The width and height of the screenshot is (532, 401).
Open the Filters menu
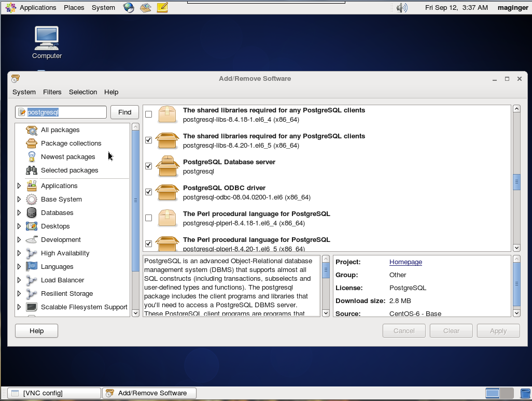52,92
